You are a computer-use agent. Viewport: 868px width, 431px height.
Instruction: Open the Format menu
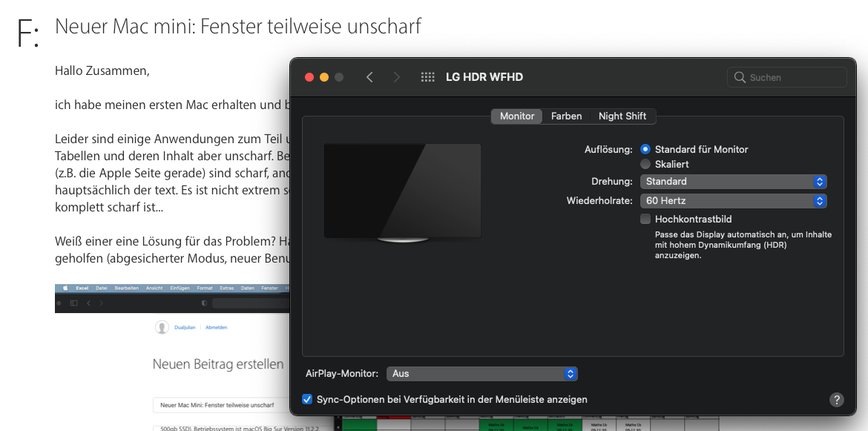(205, 289)
